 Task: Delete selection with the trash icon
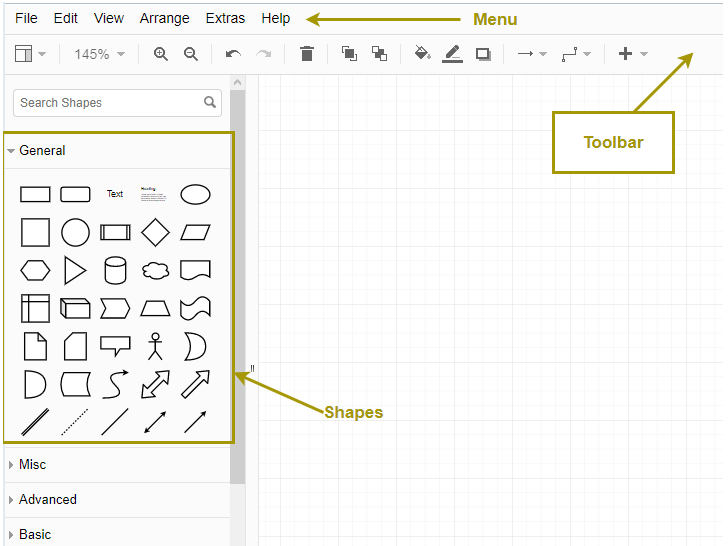tap(306, 54)
